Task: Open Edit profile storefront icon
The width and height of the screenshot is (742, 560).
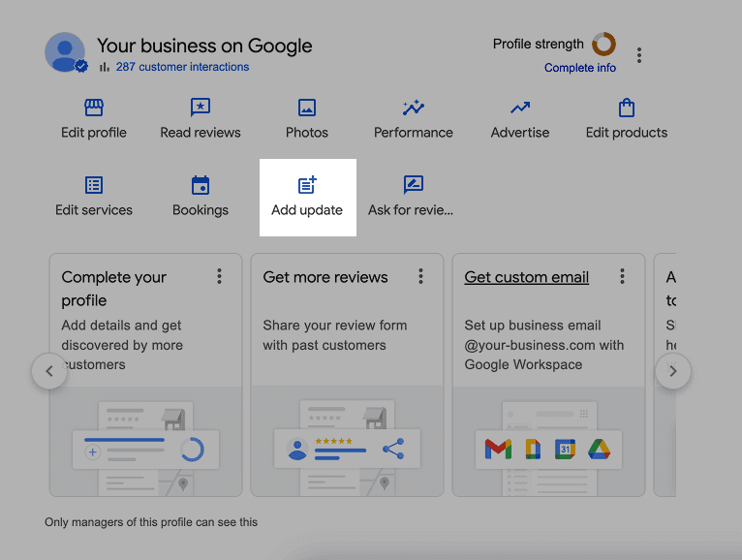Action: pos(94,108)
